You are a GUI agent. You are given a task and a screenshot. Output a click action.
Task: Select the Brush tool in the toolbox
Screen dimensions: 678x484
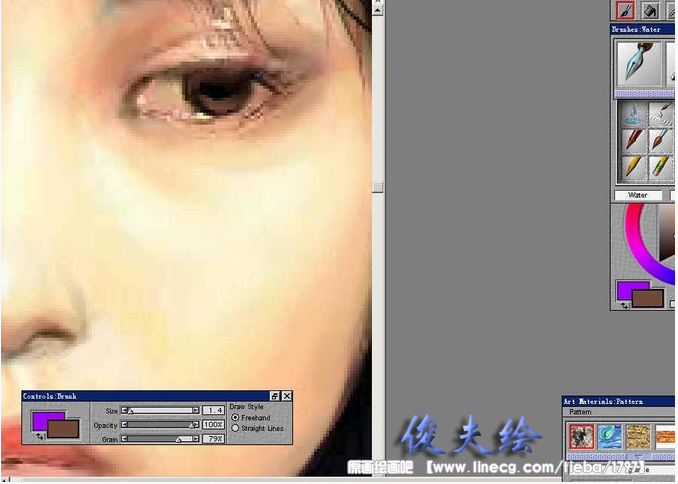coord(625,11)
